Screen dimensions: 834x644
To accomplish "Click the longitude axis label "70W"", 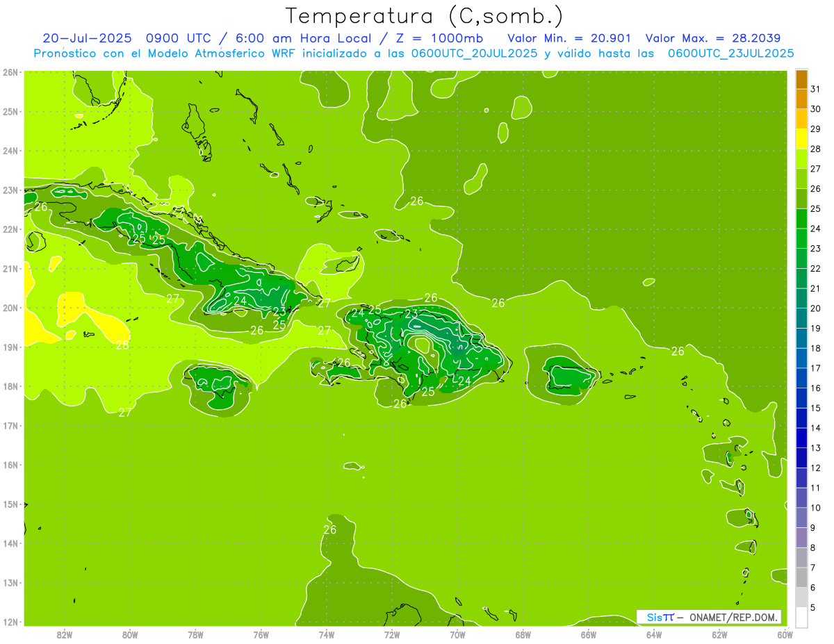I will click(457, 635).
